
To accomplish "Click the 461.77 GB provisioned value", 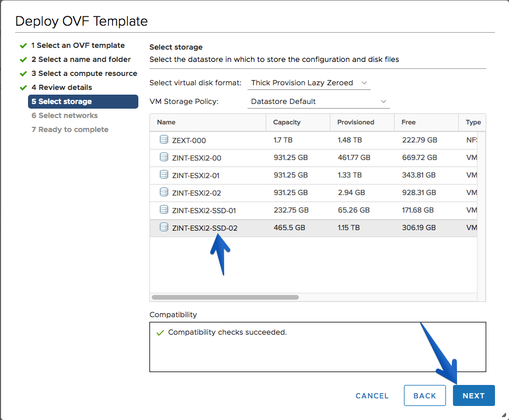I will point(354,158).
